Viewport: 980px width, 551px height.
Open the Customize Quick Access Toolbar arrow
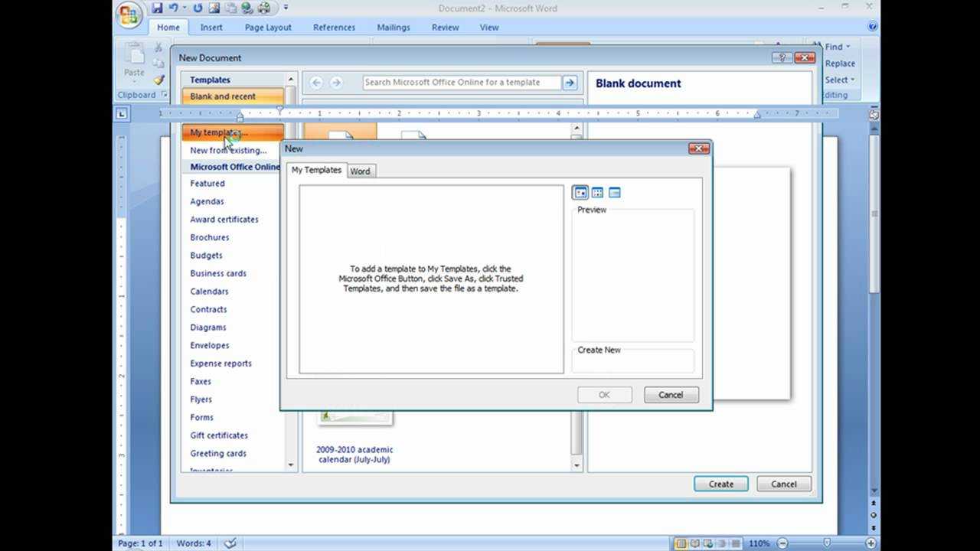pyautogui.click(x=286, y=8)
